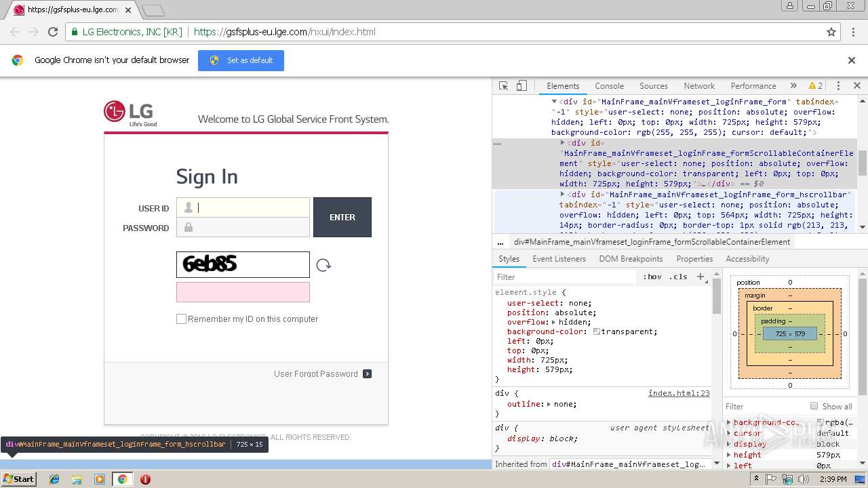The height and width of the screenshot is (488, 868).
Task: Switch to Styles sidebar tab
Action: (509, 259)
